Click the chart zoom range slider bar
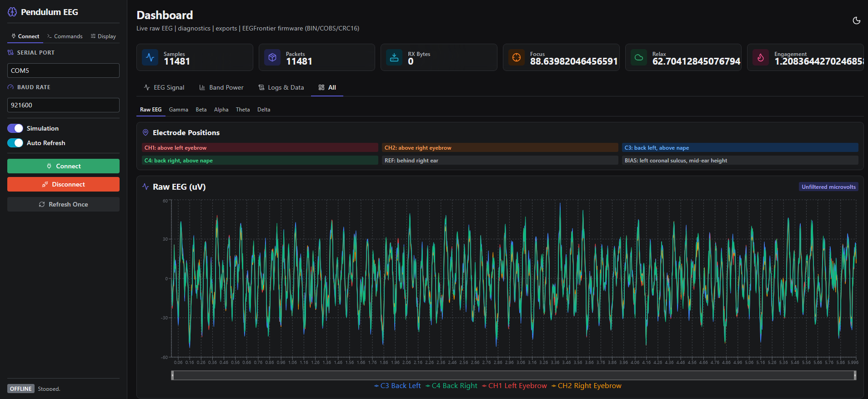The width and height of the screenshot is (868, 399). (x=513, y=375)
